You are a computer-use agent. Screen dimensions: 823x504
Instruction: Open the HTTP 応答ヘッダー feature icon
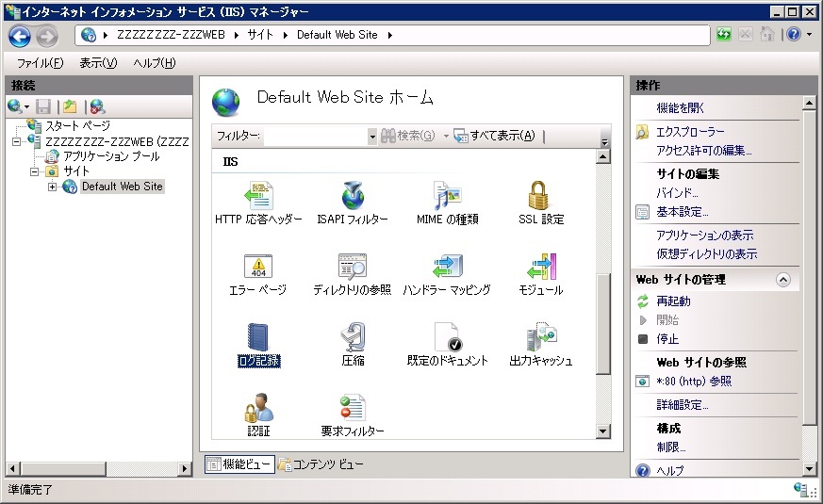[x=257, y=196]
